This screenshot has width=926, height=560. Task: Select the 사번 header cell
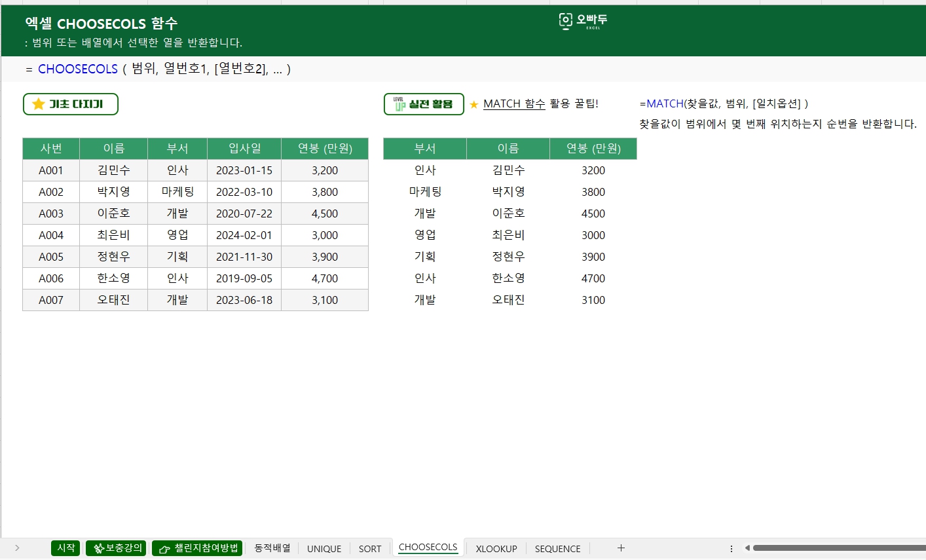pyautogui.click(x=51, y=149)
